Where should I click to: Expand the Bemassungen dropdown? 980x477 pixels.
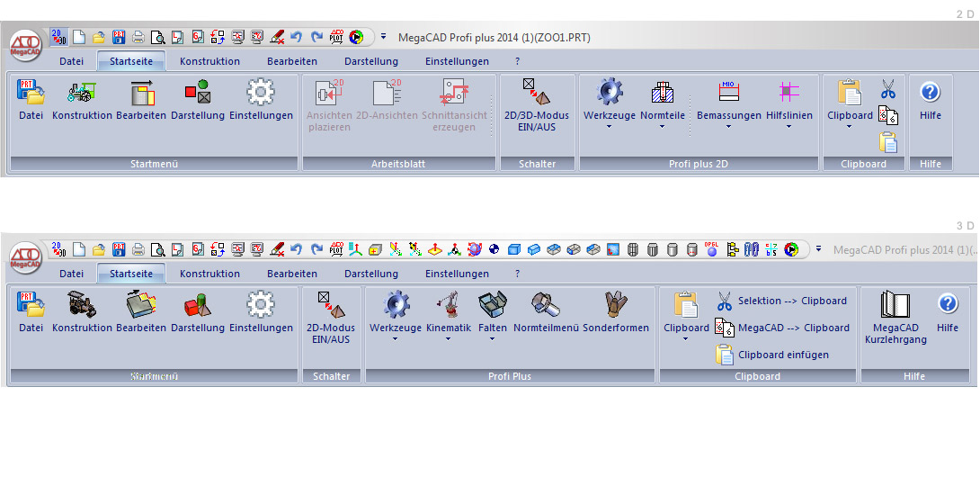[727, 127]
